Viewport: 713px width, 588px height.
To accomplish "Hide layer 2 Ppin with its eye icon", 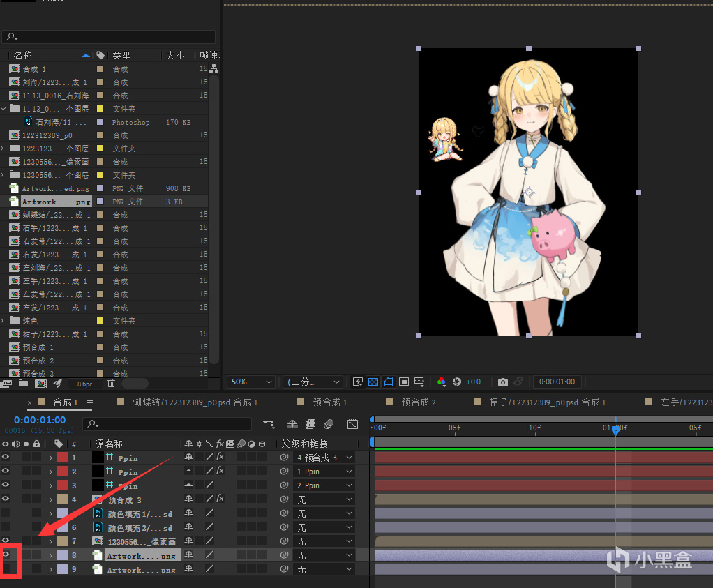I will pos(6,471).
